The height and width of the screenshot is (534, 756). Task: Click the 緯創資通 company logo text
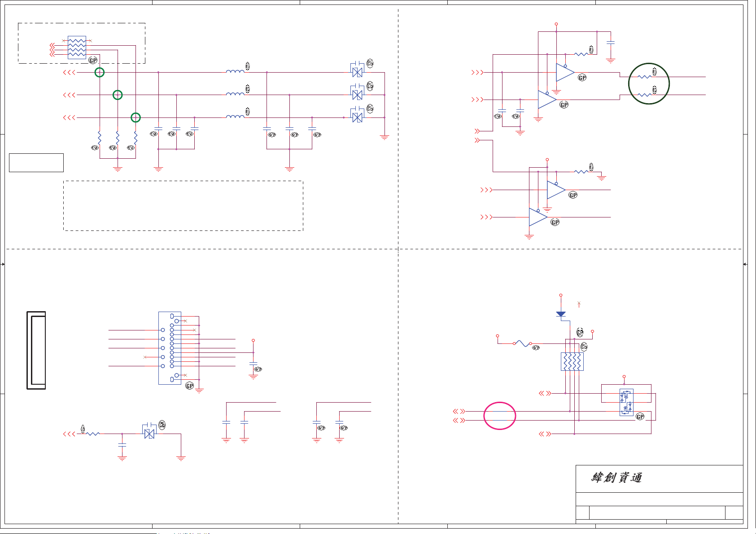tap(616, 478)
